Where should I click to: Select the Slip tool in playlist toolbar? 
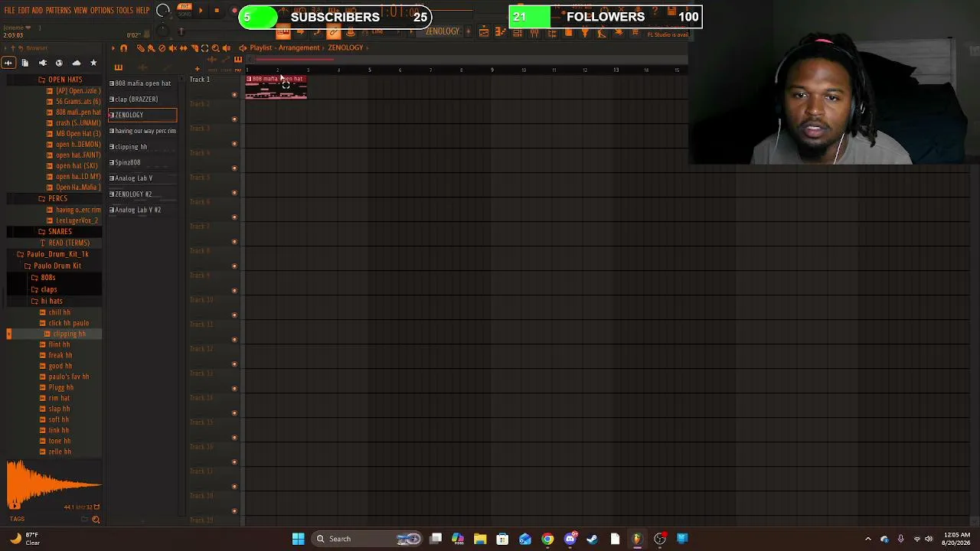[x=183, y=48]
